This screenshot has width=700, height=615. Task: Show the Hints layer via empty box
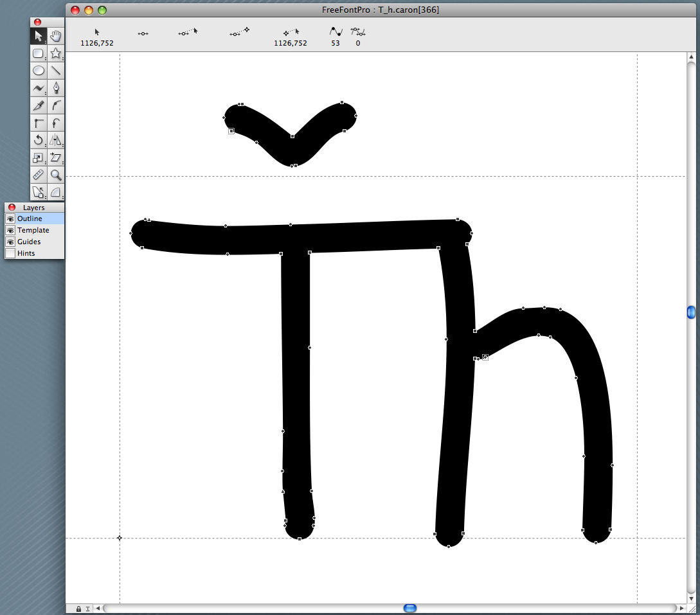click(10, 253)
